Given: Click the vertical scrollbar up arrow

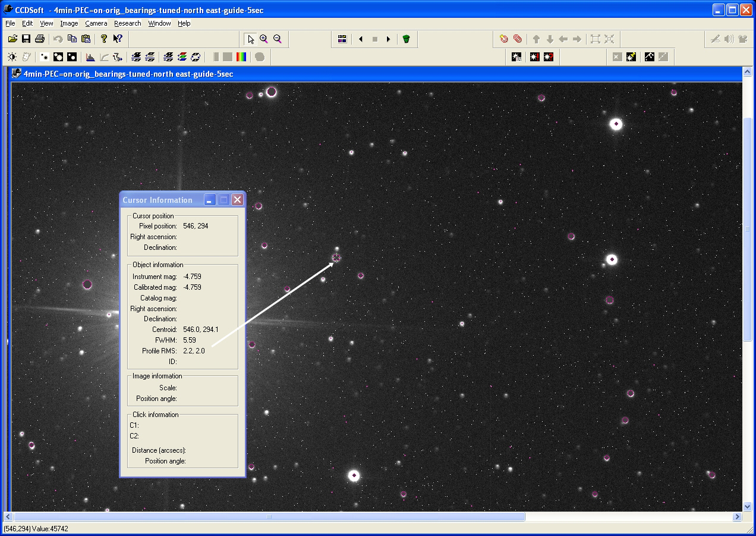Looking at the screenshot, I should [x=748, y=72].
